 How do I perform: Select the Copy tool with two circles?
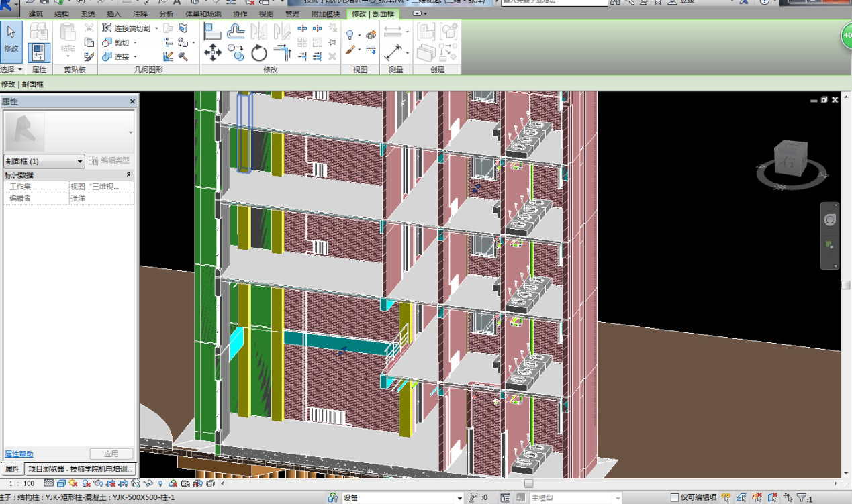[x=236, y=52]
